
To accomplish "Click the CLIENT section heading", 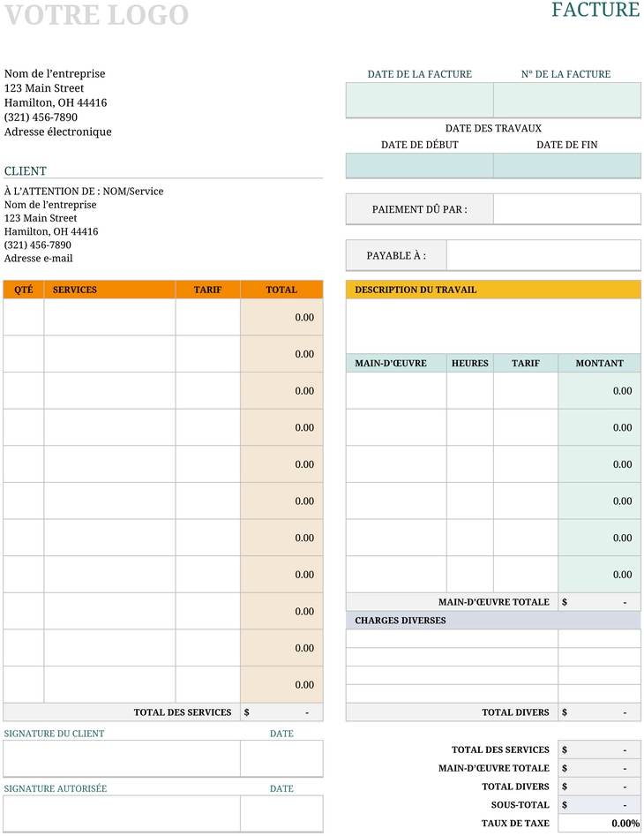I will click(26, 171).
